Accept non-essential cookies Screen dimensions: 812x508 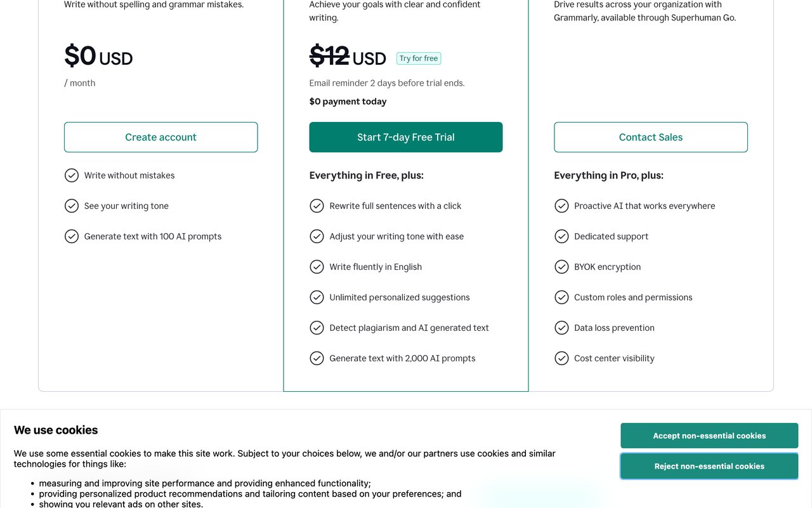click(x=709, y=436)
